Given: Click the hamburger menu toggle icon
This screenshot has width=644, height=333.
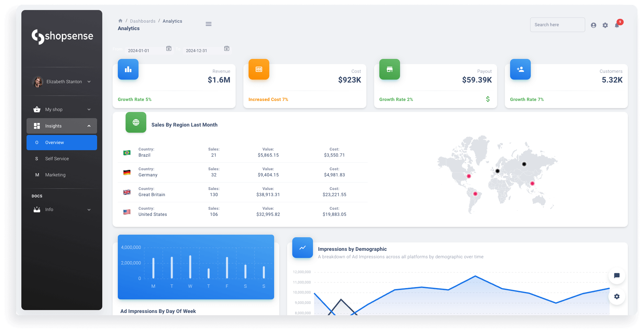Looking at the screenshot, I should [208, 24].
